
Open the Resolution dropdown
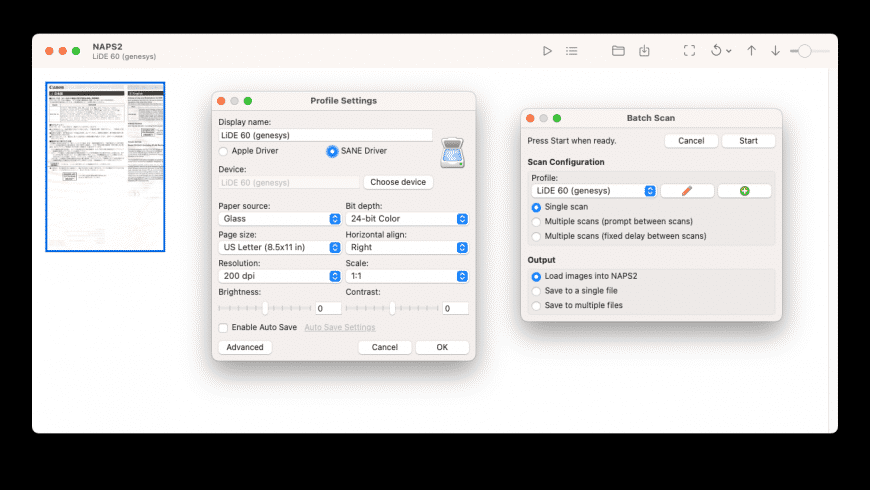click(280, 276)
